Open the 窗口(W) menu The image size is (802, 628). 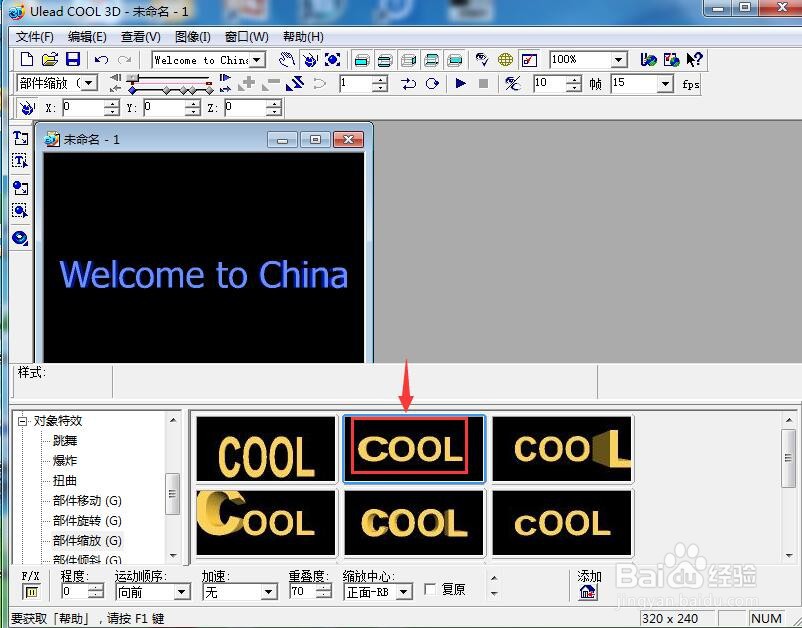pyautogui.click(x=247, y=37)
